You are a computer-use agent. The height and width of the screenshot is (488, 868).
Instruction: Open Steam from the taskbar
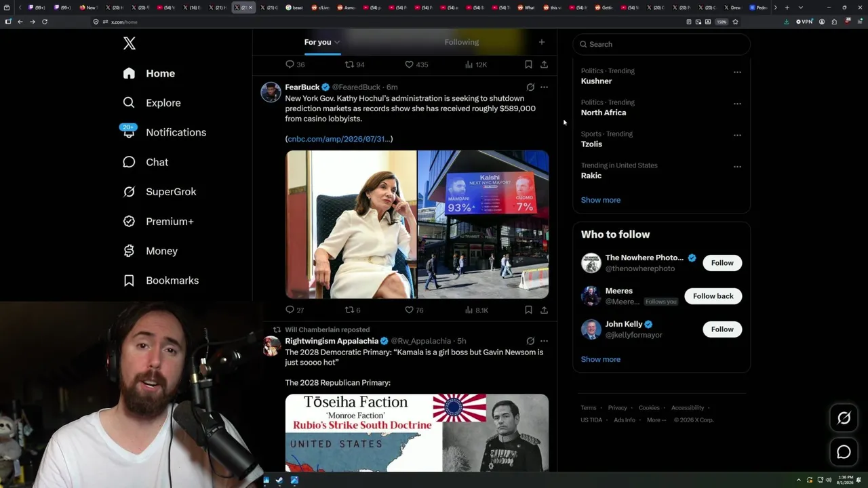tap(279, 481)
